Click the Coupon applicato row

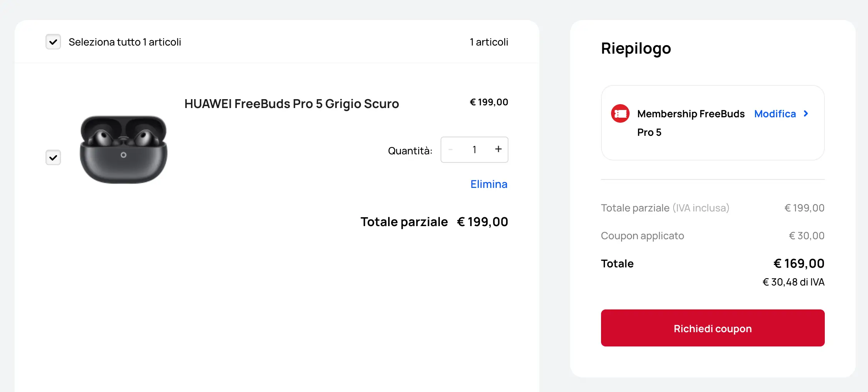point(712,236)
